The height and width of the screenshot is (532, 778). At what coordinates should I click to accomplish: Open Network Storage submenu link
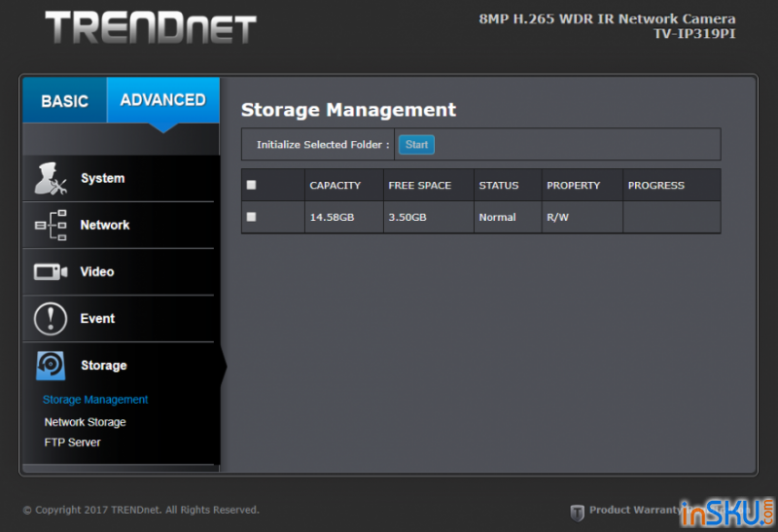tap(85, 422)
